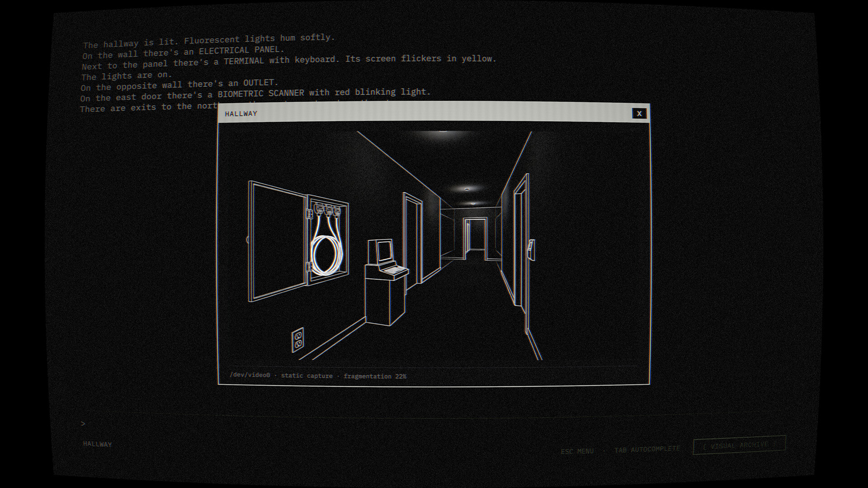Click the terminal keyboard in hallway image
Image resolution: width=868 pixels, height=488 pixels.
pyautogui.click(x=394, y=271)
